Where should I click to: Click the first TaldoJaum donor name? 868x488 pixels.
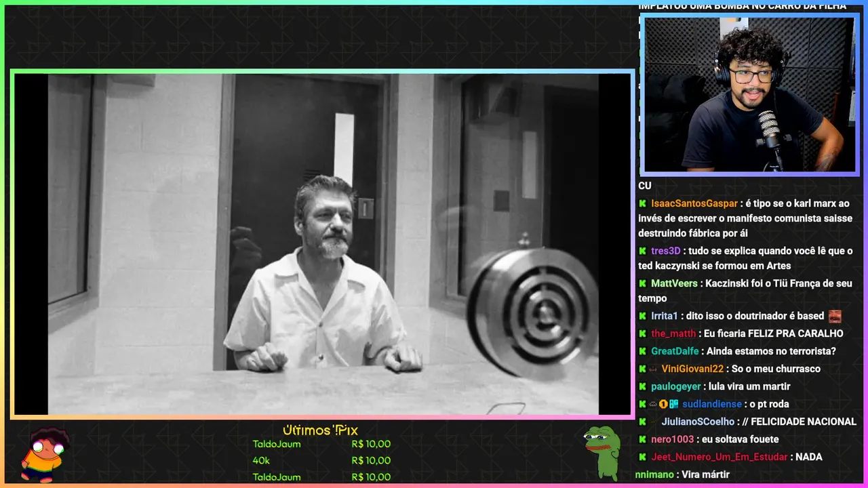click(277, 444)
